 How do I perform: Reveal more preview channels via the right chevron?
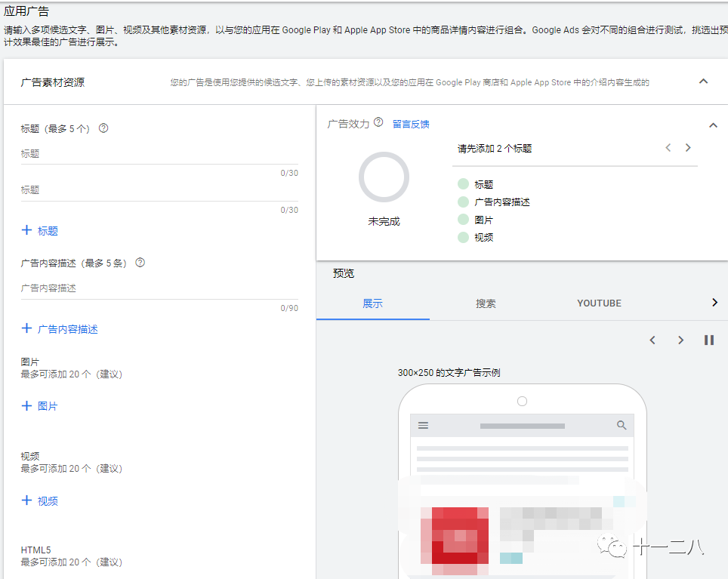coord(714,302)
